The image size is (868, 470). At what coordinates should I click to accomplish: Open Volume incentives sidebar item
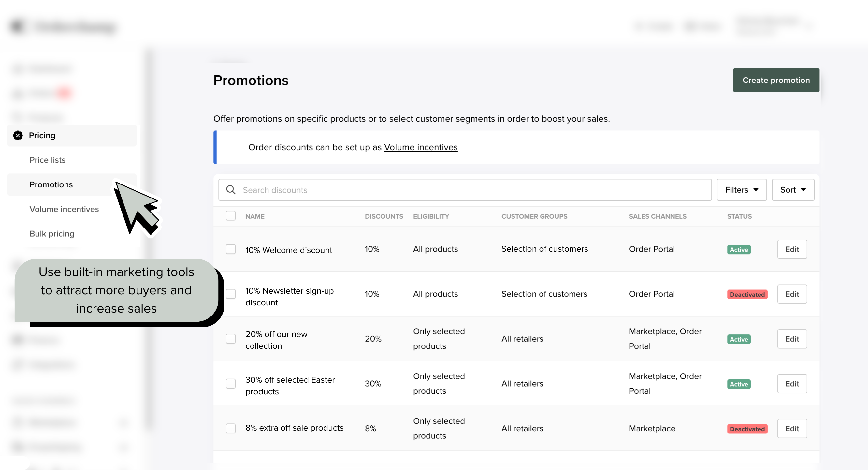click(64, 209)
